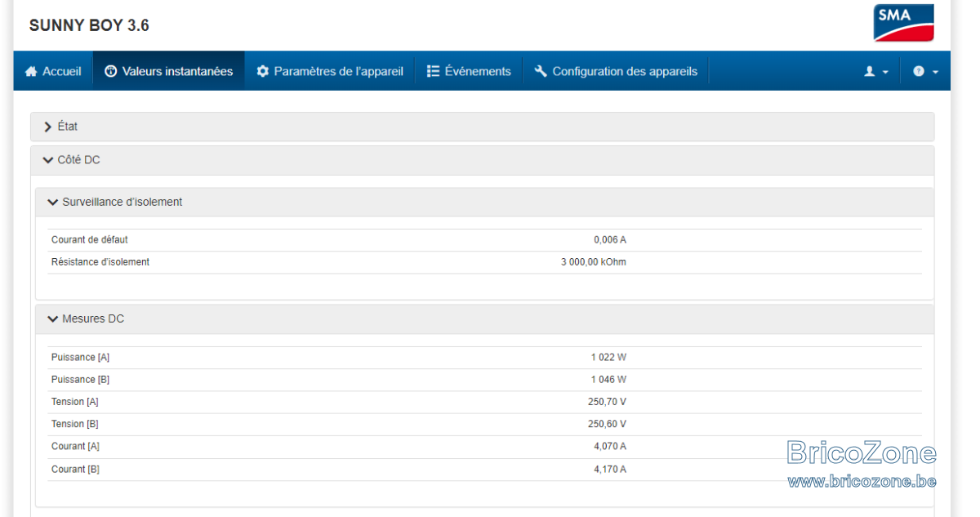Screen dimensions: 980x517
Task: Click the 1 046 W value
Action: (609, 380)
